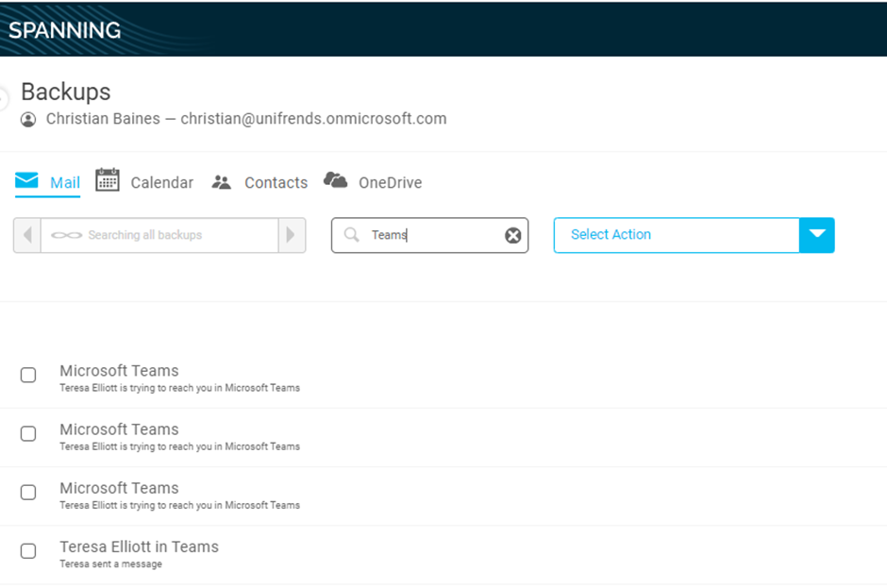This screenshot has height=588, width=887.
Task: Switch to the Contacts tab
Action: [259, 182]
